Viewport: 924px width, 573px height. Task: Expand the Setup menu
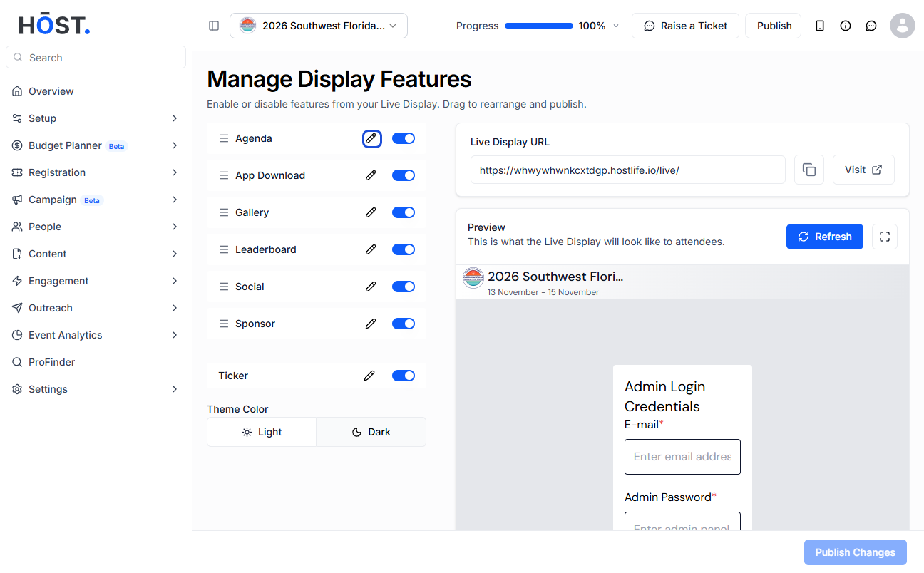(96, 118)
